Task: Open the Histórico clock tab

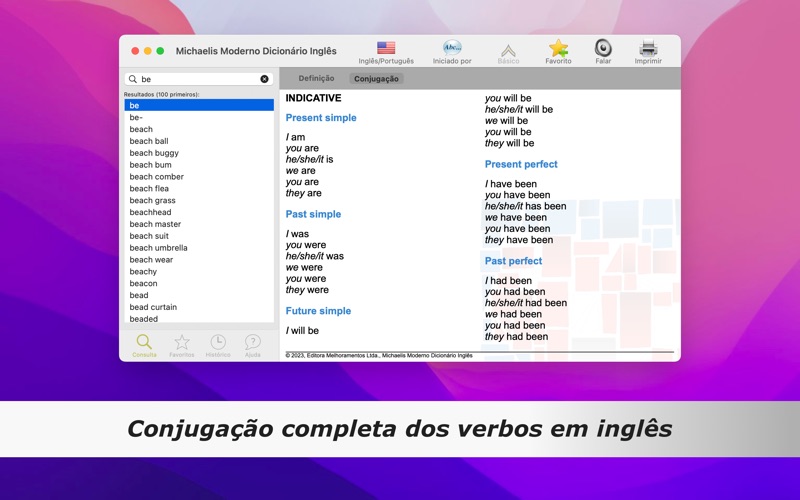Action: [218, 346]
